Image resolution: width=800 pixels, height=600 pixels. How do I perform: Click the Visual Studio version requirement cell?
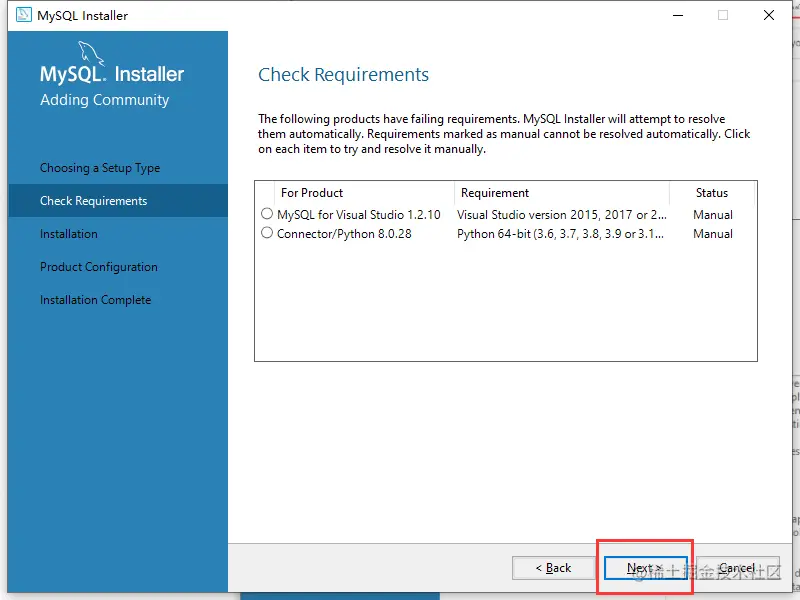(562, 215)
